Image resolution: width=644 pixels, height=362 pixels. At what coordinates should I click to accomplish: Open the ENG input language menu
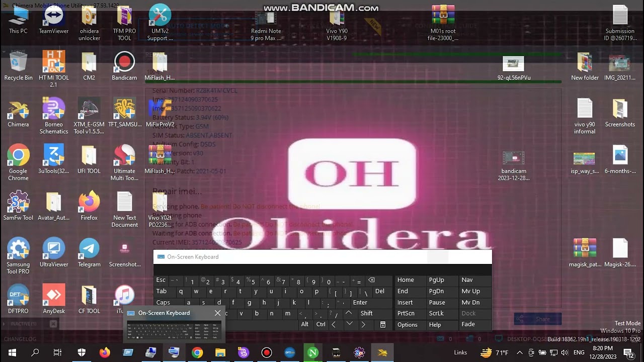click(x=579, y=352)
